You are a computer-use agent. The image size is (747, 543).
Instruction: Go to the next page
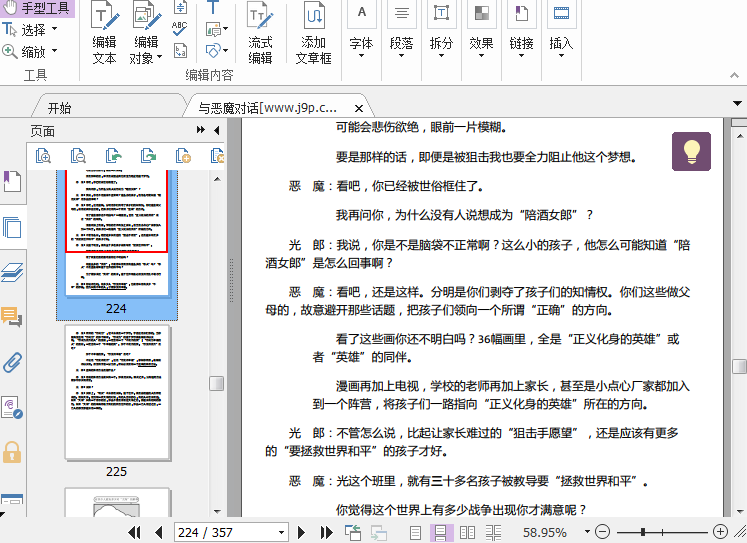click(301, 532)
